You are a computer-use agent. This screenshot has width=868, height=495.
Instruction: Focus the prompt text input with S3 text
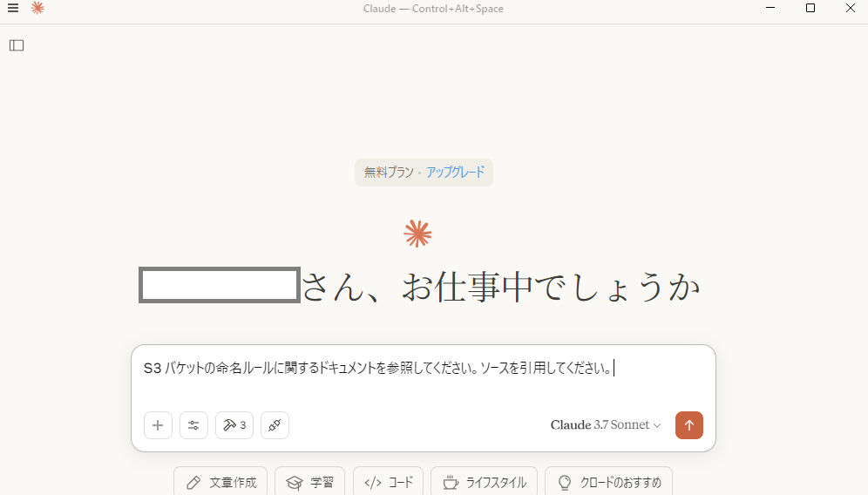click(423, 369)
